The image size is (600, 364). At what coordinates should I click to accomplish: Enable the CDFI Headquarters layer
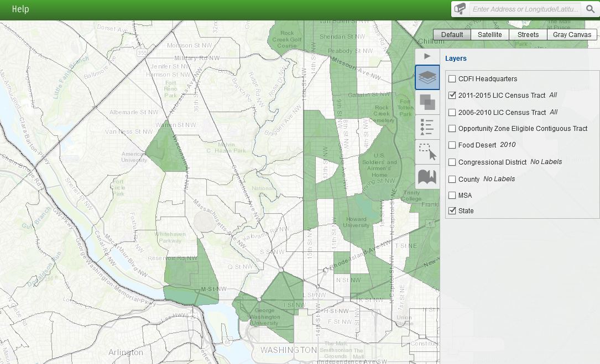[452, 79]
